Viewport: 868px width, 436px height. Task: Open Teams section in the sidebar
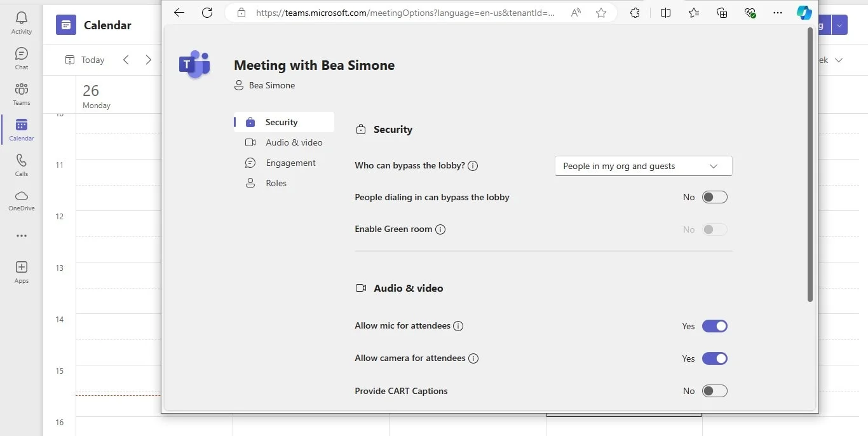click(x=22, y=94)
